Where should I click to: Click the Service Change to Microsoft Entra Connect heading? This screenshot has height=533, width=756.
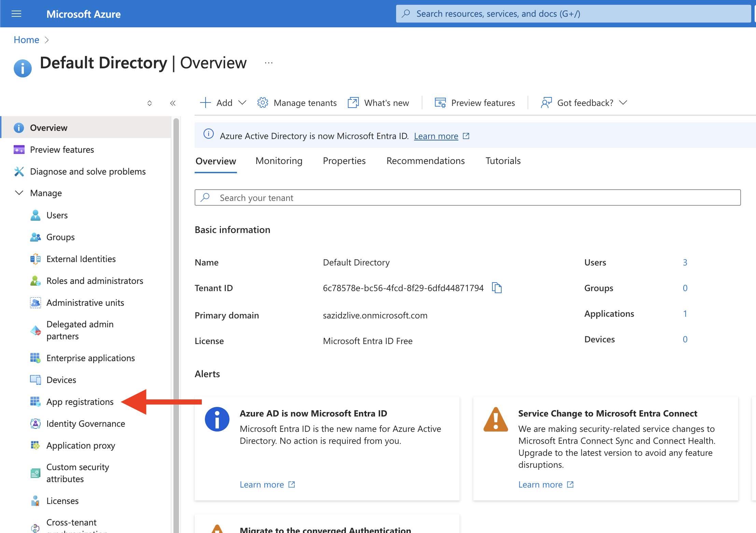[x=608, y=413]
